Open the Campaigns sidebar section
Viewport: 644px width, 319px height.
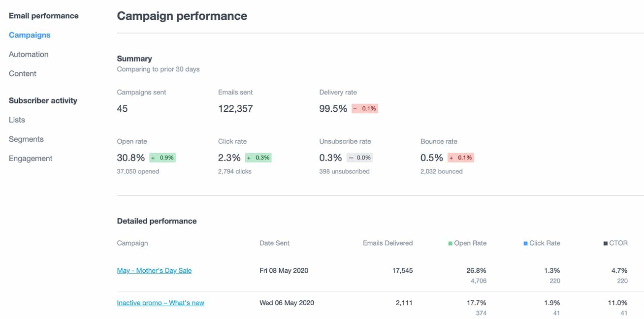[30, 35]
